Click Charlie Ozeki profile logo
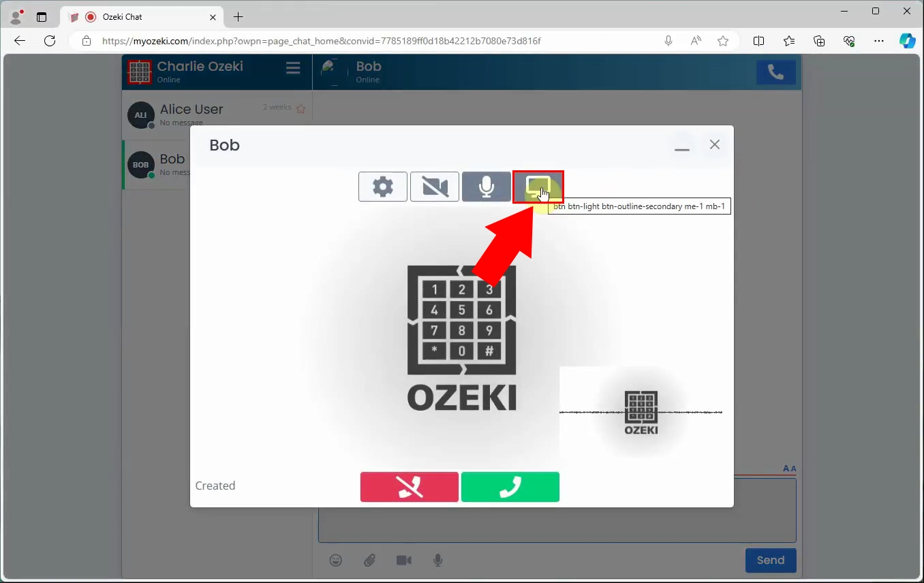The image size is (924, 583). [x=140, y=72]
